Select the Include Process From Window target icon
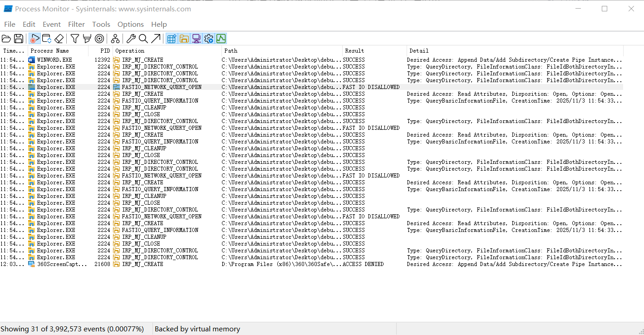 (99, 39)
